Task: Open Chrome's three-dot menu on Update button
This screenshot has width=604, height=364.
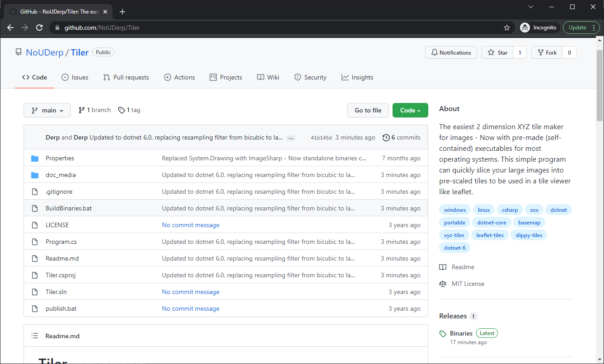Action: 594,28
